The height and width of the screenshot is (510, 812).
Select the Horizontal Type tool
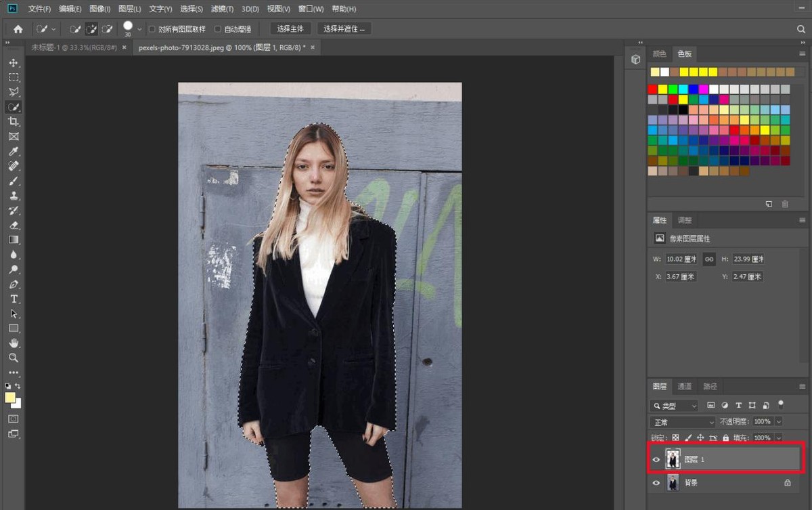click(x=14, y=299)
